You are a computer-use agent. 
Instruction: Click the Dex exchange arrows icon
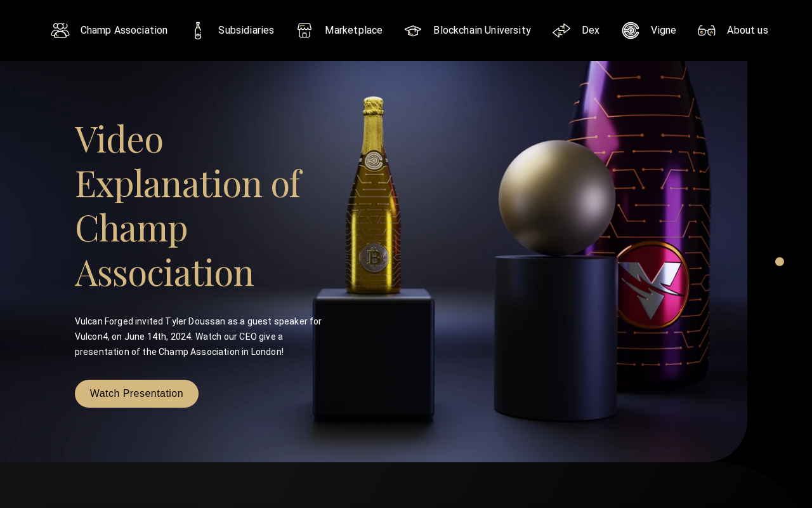[x=561, y=30]
